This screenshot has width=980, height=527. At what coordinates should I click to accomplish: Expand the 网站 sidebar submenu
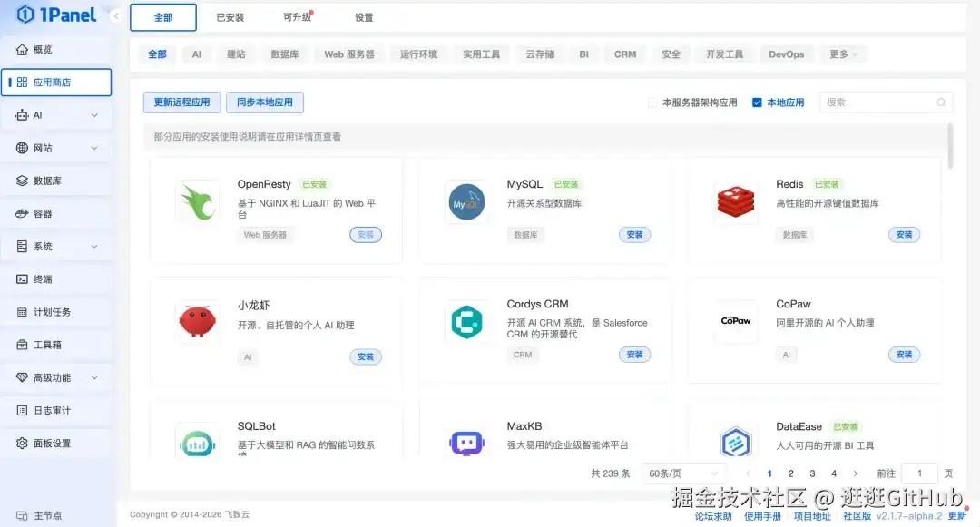(x=94, y=148)
